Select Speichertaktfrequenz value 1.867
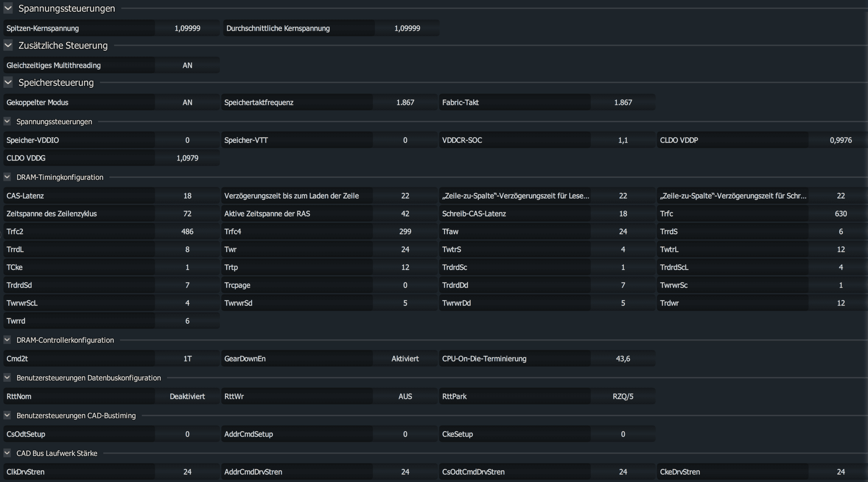The width and height of the screenshot is (868, 482). coord(405,102)
